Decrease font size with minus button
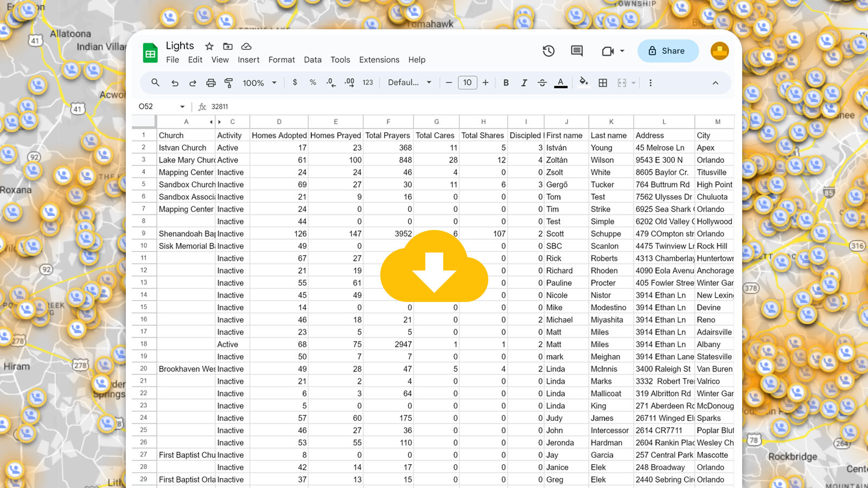 pos(449,82)
